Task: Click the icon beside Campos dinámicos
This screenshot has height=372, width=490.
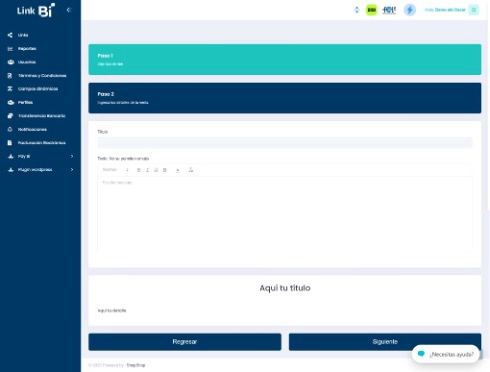Action: coord(10,89)
